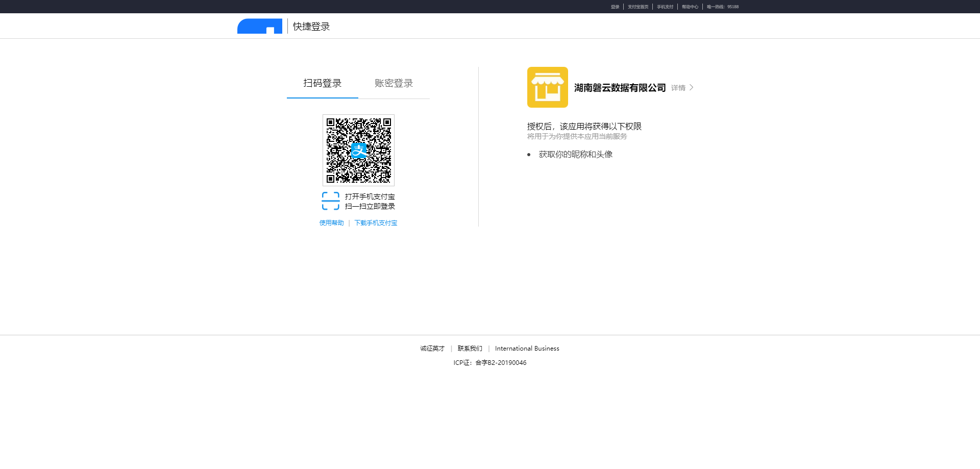Click the blue Alipay logo in header
980x469 pixels.
pos(260,26)
